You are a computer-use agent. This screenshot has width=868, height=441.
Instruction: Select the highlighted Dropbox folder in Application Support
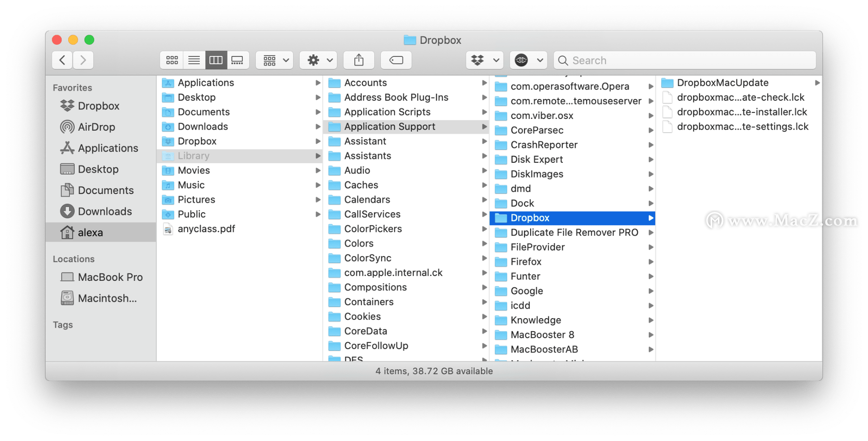(x=573, y=218)
